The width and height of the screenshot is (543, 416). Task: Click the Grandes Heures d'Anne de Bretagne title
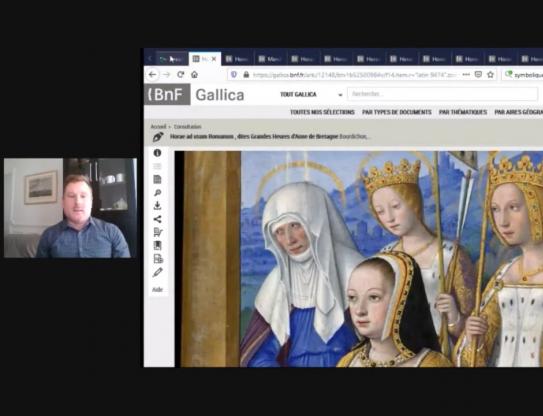click(x=254, y=136)
